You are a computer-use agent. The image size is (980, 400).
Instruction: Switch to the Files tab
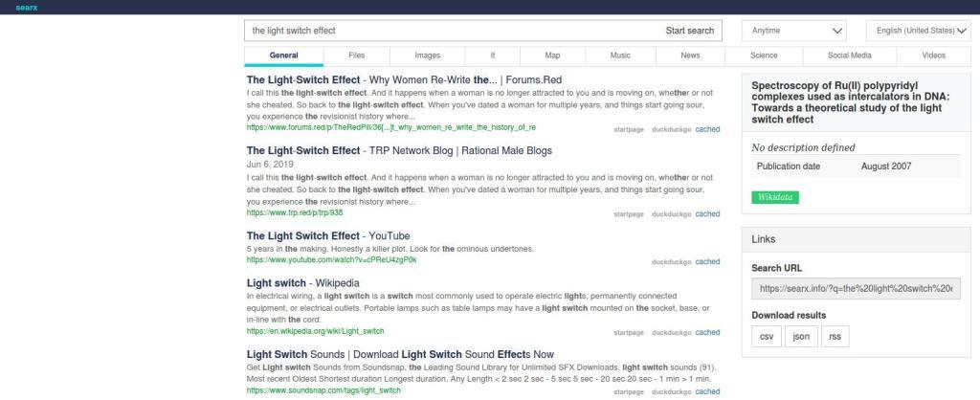pos(356,56)
